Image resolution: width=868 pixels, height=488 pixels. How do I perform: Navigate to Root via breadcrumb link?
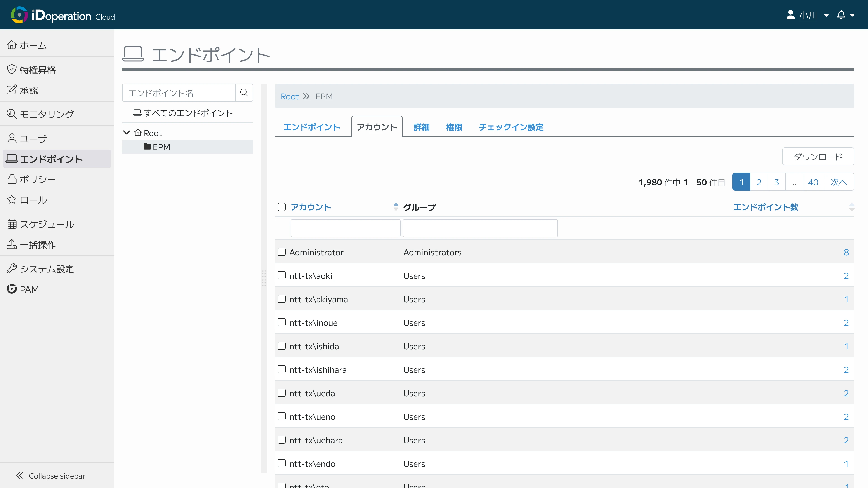289,96
